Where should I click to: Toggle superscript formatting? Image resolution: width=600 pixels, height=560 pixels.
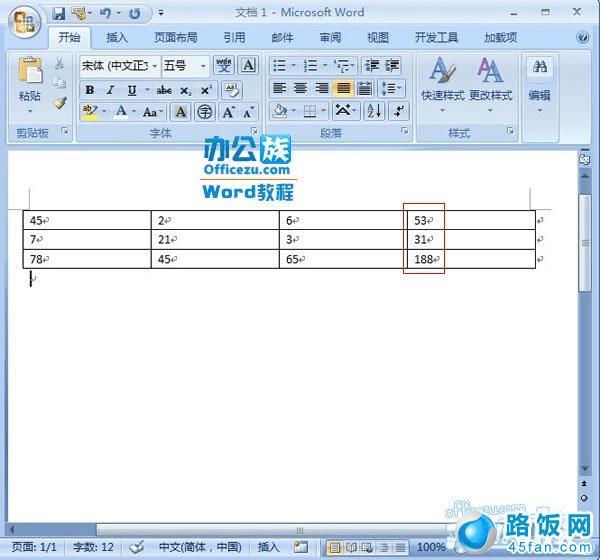[206, 90]
